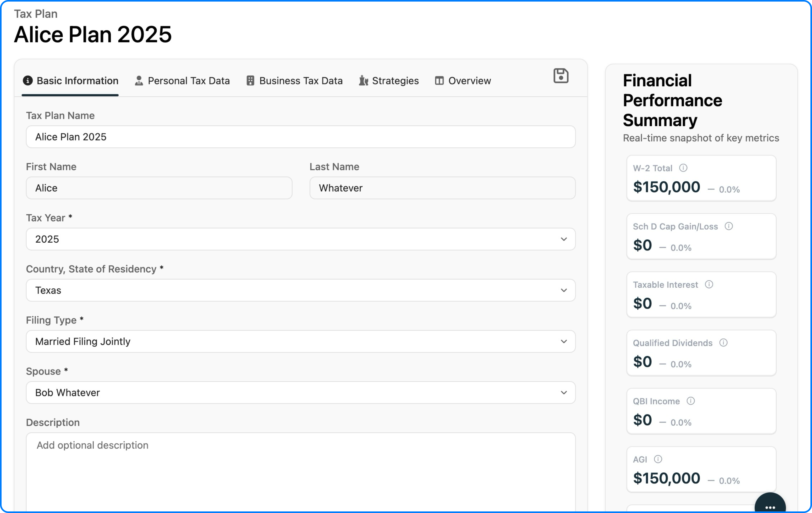This screenshot has width=812, height=513.
Task: Click the 'Tax Plan' breadcrumb label above the title
Action: click(x=36, y=14)
